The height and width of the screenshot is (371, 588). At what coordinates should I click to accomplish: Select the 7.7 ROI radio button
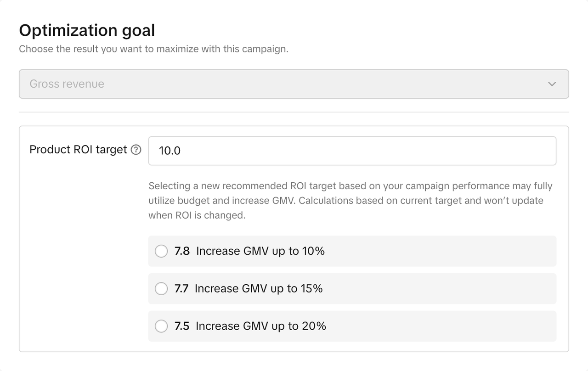click(x=161, y=288)
